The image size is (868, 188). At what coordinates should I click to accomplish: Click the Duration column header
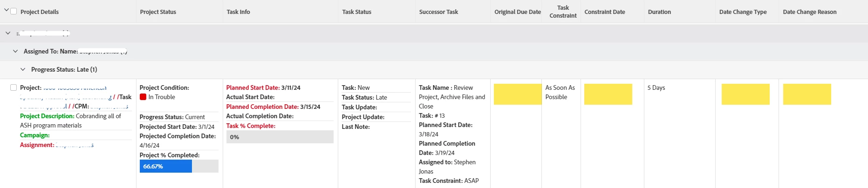(x=659, y=12)
